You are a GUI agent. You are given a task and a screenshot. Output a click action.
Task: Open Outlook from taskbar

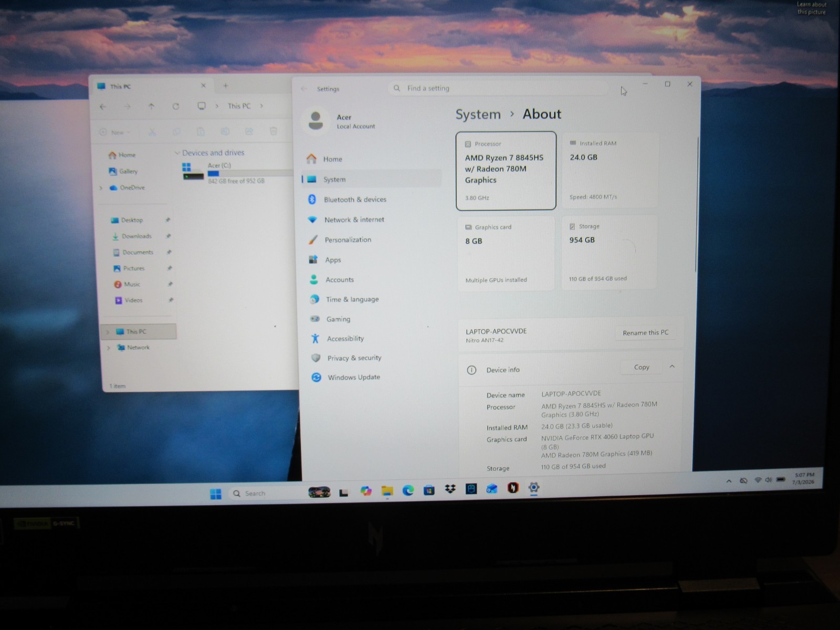[x=492, y=489]
